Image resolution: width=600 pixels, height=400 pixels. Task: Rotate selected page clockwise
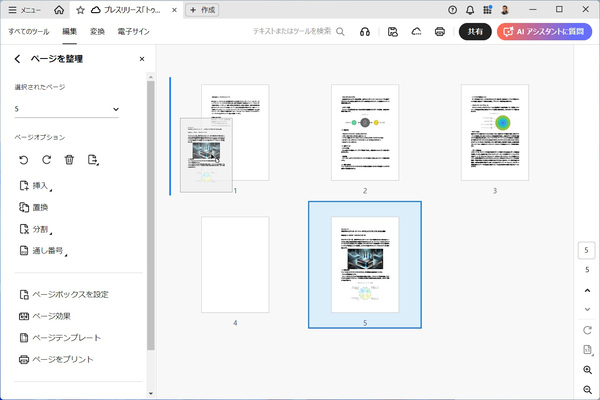point(46,160)
